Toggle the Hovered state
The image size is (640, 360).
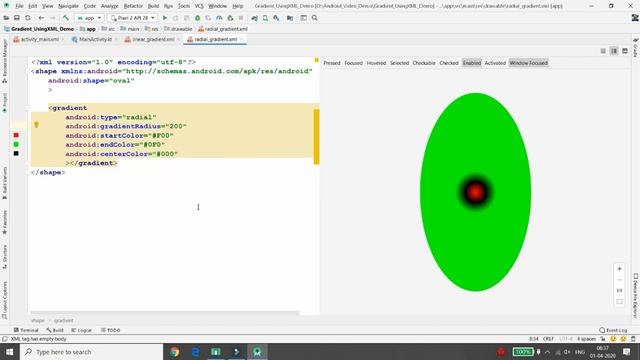[x=376, y=63]
